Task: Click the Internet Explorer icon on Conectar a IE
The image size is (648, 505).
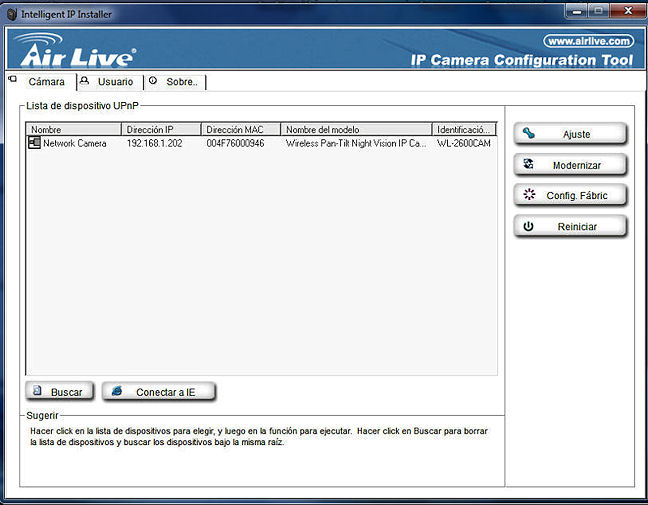Action: tap(117, 391)
